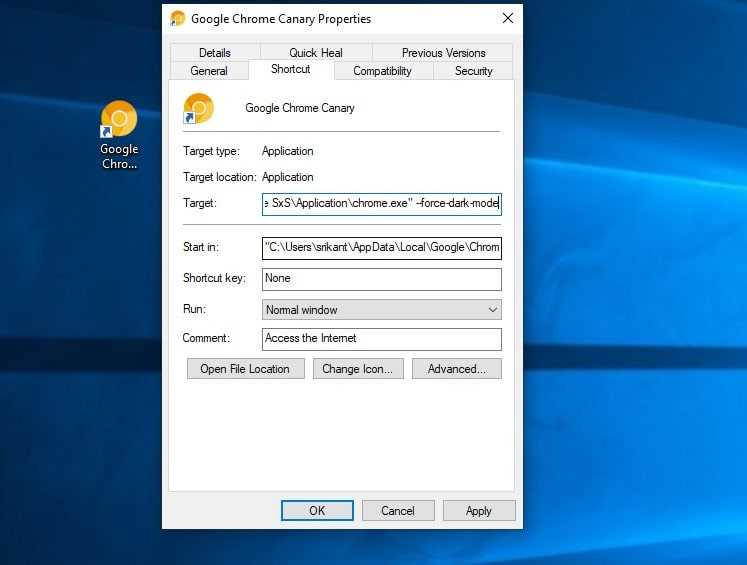Image resolution: width=747 pixels, height=565 pixels.
Task: Click the Chrome Canary shortcut icon inside the Shortcut tab
Action: (198, 109)
